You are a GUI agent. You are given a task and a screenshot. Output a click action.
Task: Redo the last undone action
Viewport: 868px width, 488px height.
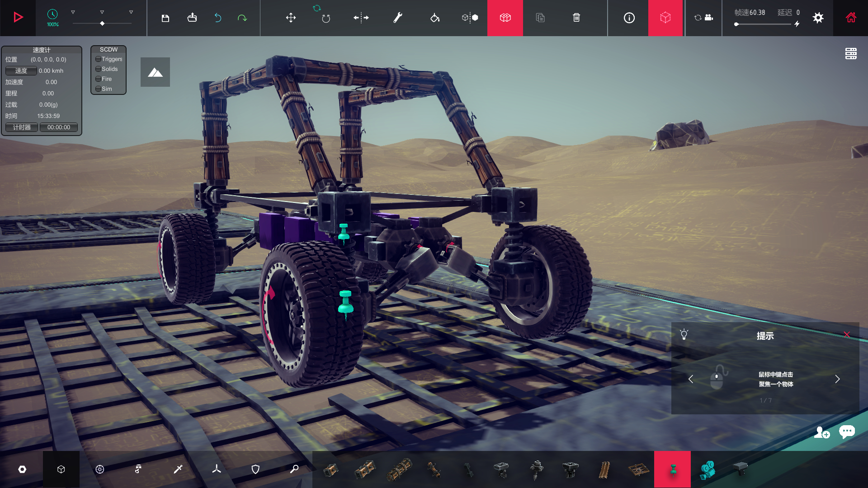[242, 18]
